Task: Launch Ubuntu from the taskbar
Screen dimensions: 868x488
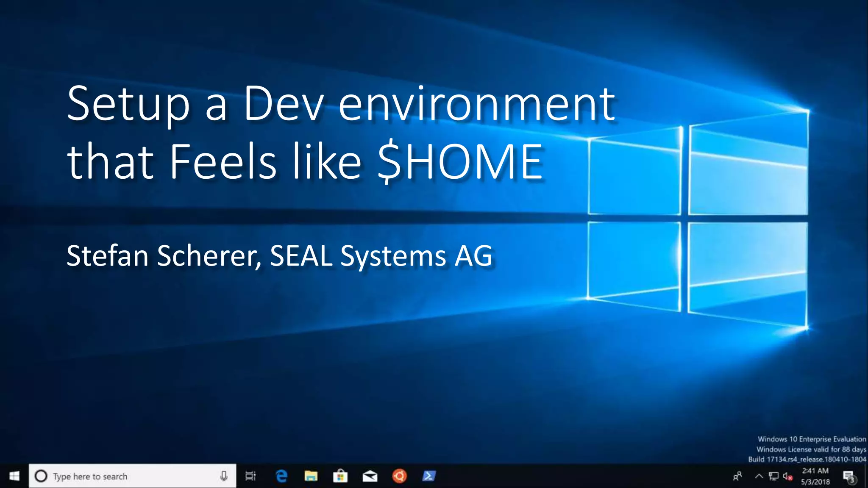Action: pos(399,476)
